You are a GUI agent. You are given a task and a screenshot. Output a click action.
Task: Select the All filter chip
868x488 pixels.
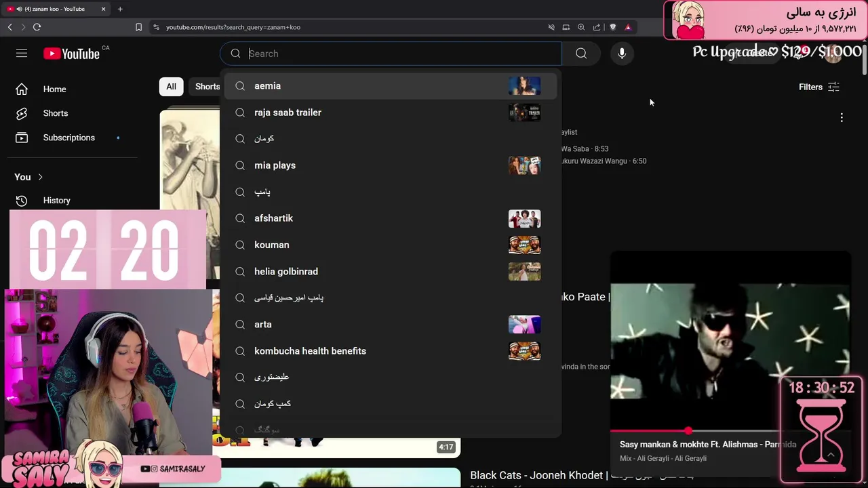click(x=171, y=86)
